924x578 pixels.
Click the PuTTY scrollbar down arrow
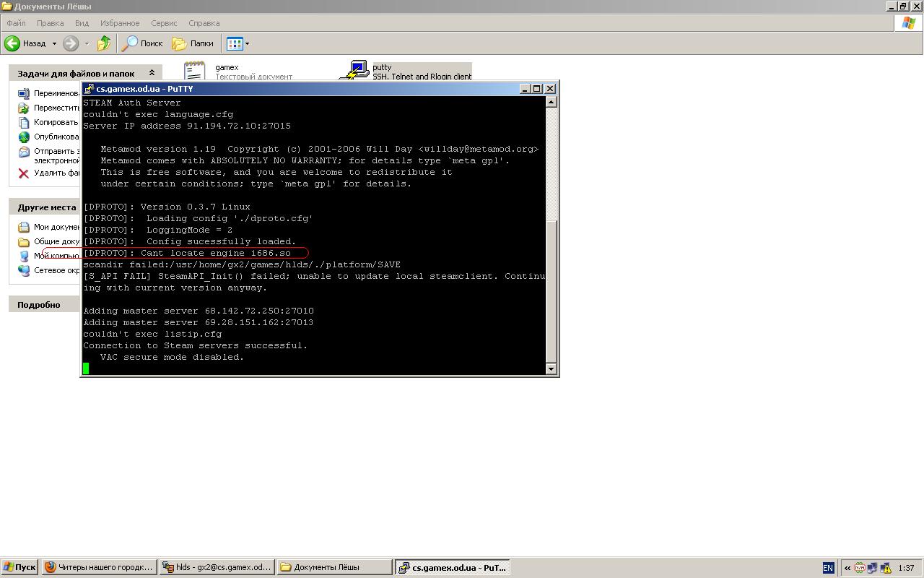click(552, 368)
